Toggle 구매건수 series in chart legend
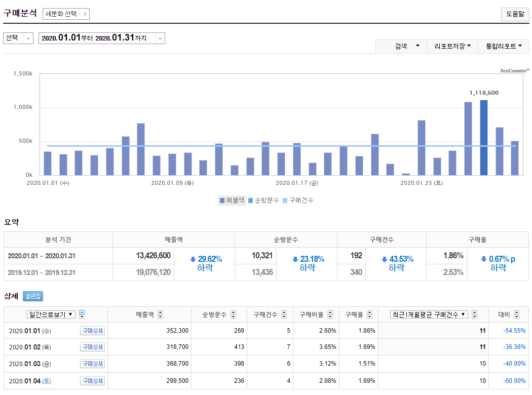The height and width of the screenshot is (395, 532). point(298,201)
